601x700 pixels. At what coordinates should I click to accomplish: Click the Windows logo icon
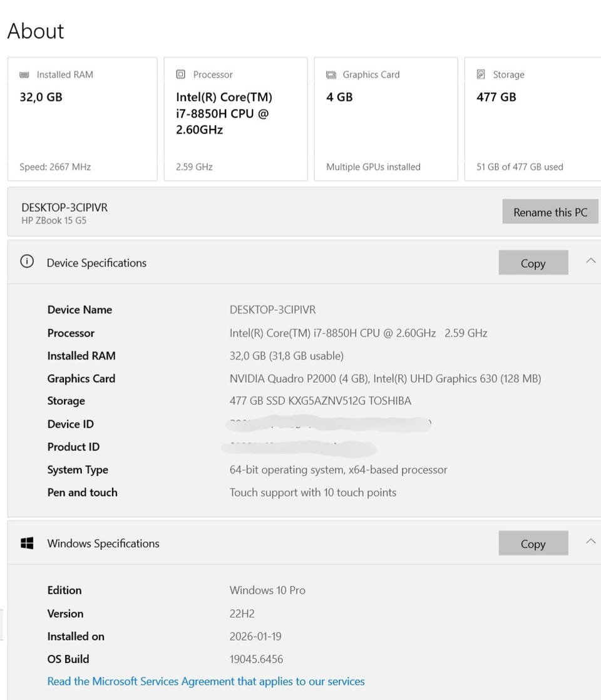click(27, 543)
